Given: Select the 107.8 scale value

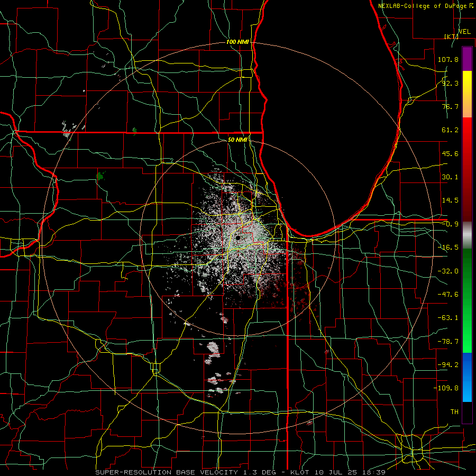Looking at the screenshot, I should pos(448,59).
